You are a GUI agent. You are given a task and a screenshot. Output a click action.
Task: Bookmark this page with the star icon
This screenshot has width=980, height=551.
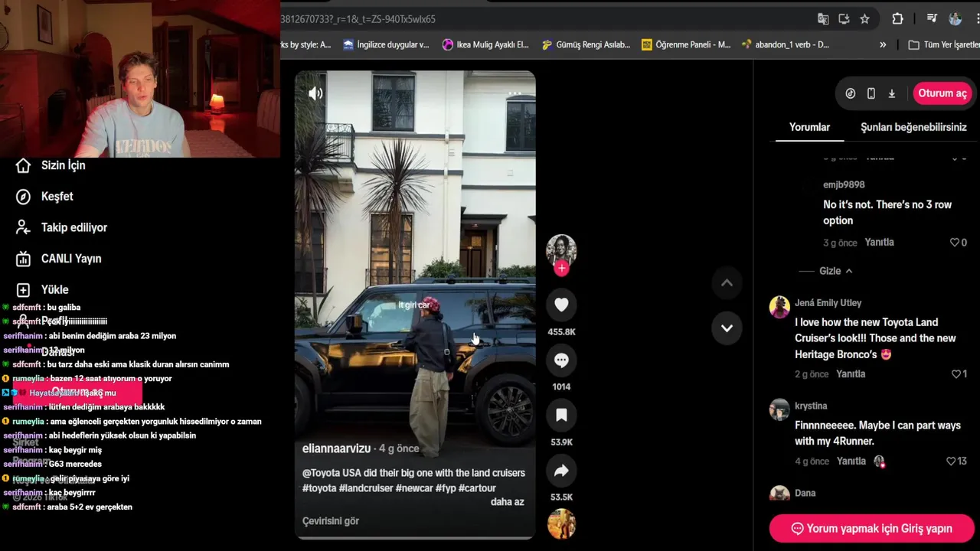[x=864, y=19]
